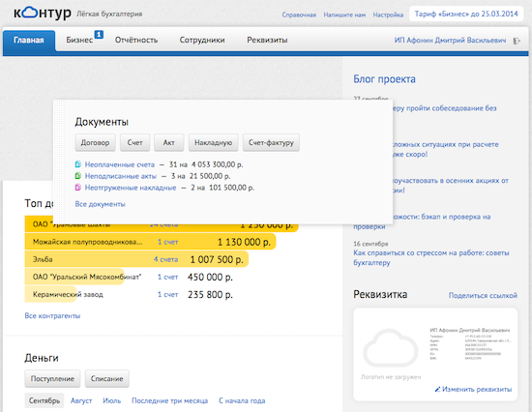Select the С начала года period

tap(242, 400)
